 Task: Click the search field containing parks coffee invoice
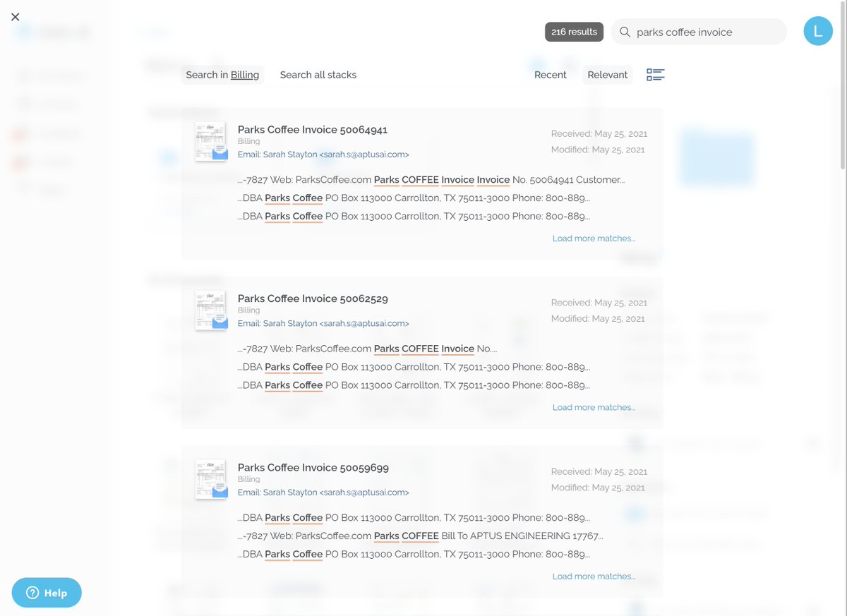click(x=699, y=32)
